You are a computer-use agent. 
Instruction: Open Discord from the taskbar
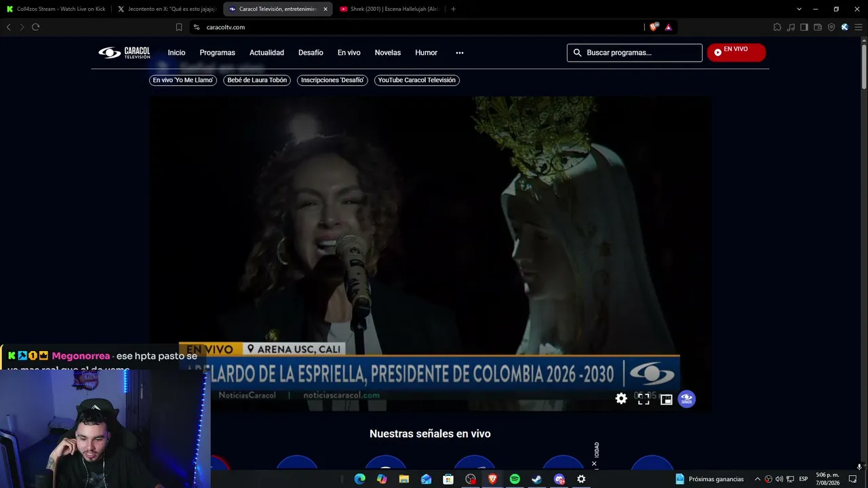(559, 479)
